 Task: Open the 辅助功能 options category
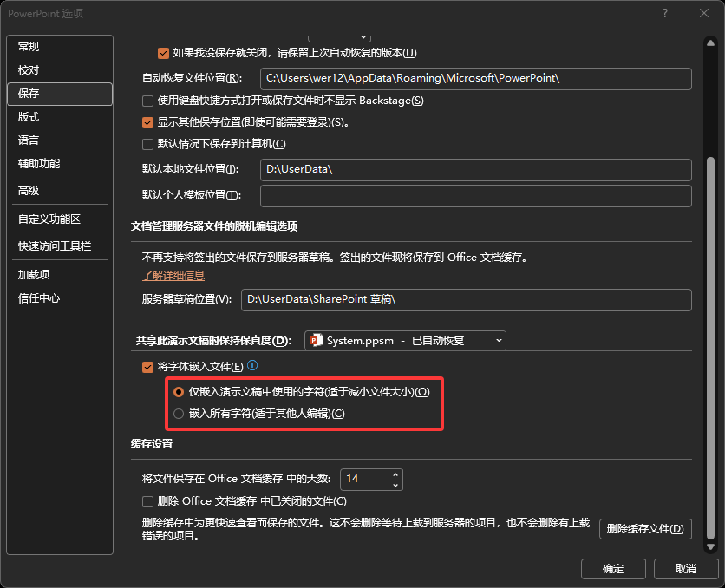point(60,164)
